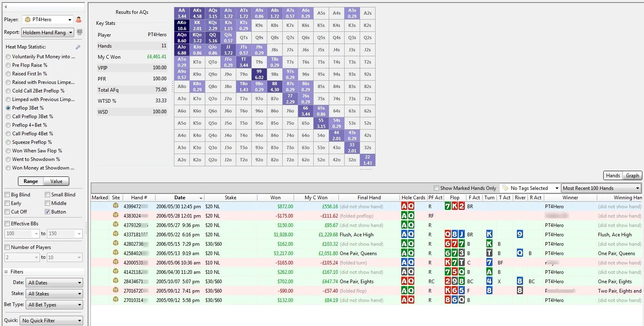Viewport: 644px width, 326px height.
Task: Enable the Cut Off position checkbox
Action: click(x=7, y=212)
